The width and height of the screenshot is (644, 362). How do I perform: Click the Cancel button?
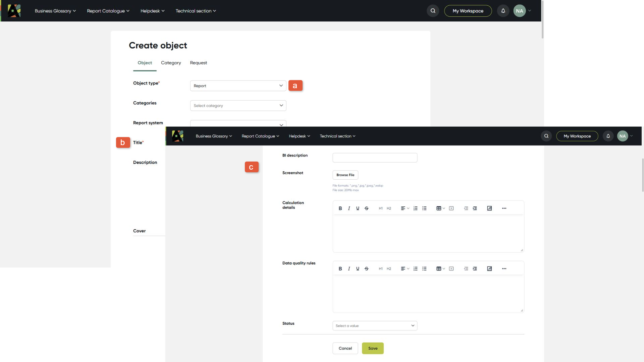coord(345,348)
